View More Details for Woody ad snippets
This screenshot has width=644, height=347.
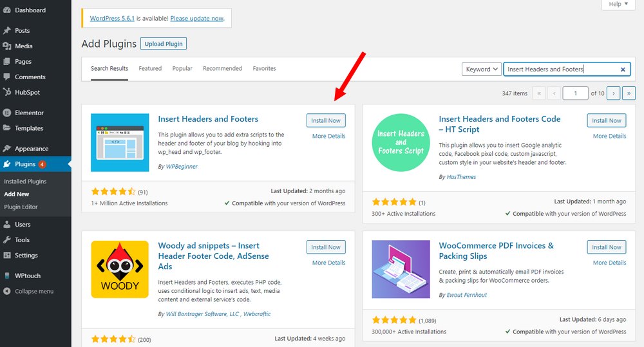tap(328, 263)
